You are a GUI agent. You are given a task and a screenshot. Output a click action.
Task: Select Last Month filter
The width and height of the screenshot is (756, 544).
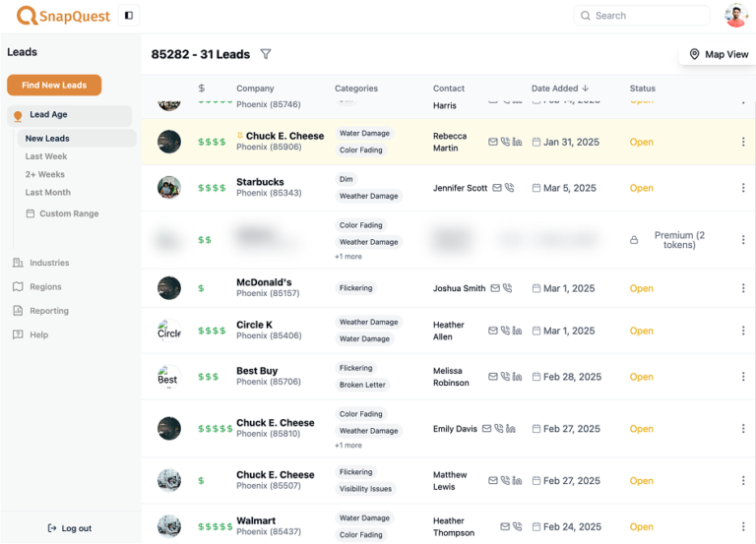[47, 192]
